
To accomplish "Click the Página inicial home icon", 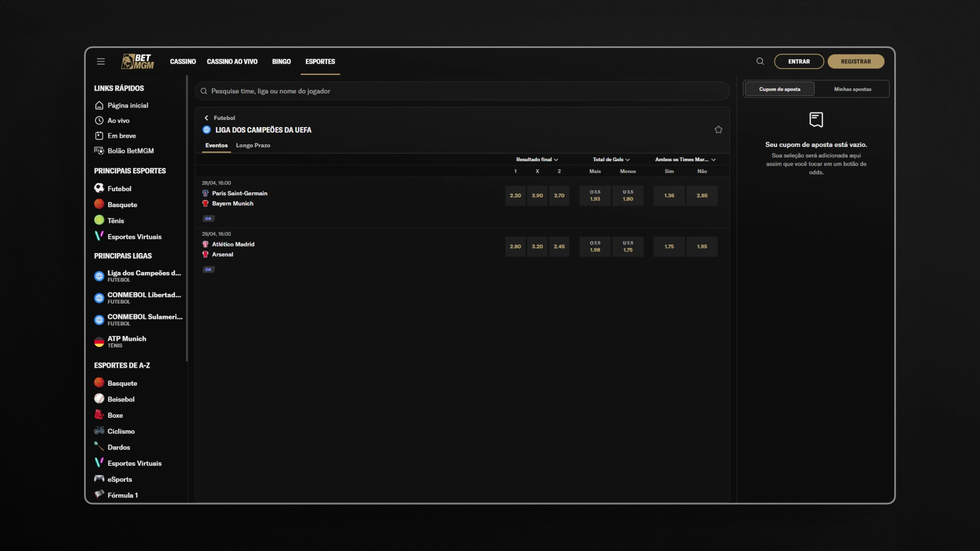I will tap(99, 106).
